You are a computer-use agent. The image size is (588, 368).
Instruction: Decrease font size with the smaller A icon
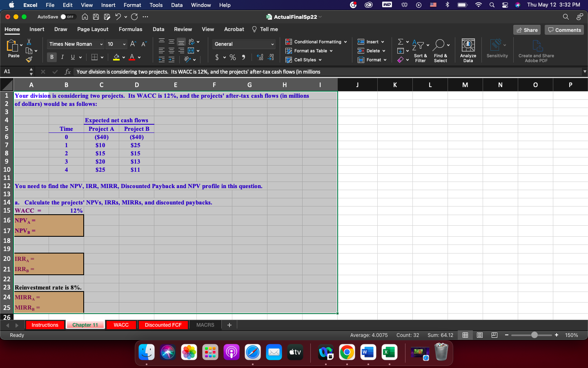(144, 44)
